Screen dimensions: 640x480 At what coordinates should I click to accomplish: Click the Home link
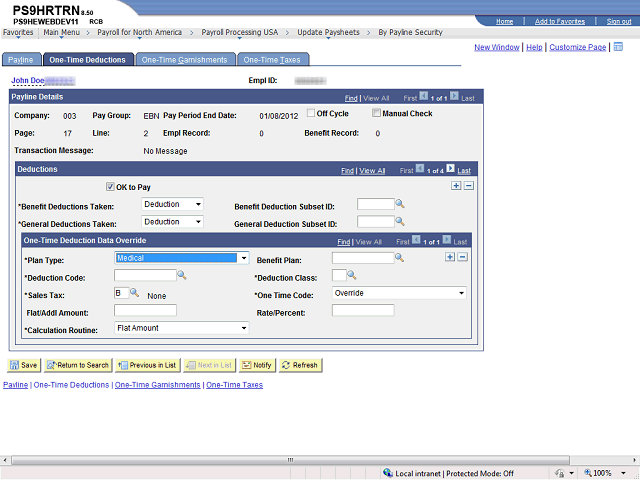click(504, 21)
